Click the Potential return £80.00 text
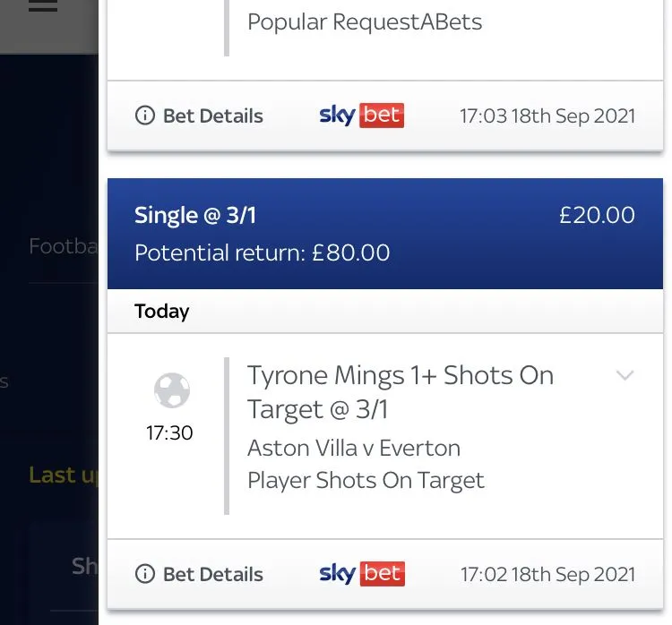This screenshot has width=672, height=625. pyautogui.click(x=262, y=253)
